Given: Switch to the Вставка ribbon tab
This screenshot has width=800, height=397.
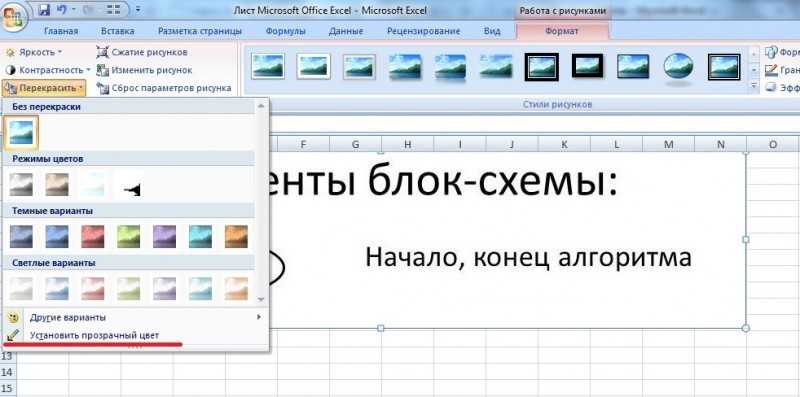Looking at the screenshot, I should point(118,31).
